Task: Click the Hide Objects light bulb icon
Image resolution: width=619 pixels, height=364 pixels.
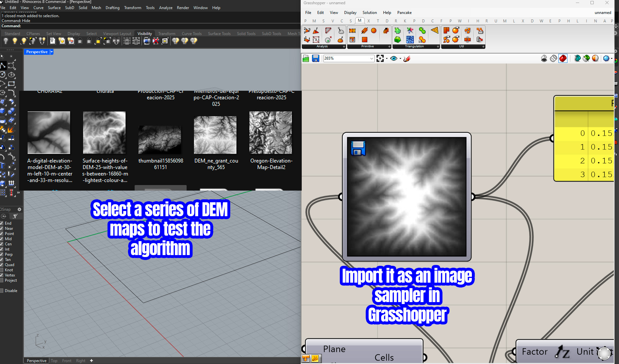Action: [x=6, y=41]
